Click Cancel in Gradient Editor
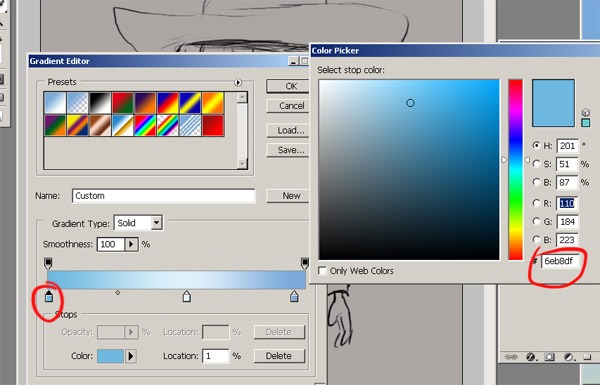Viewport: 600px width, 385px height. (287, 106)
